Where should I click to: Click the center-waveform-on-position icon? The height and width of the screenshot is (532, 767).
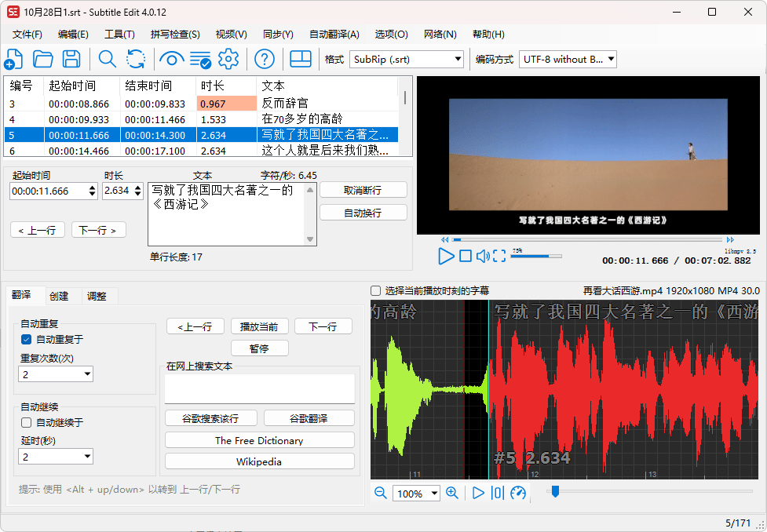[x=498, y=493]
